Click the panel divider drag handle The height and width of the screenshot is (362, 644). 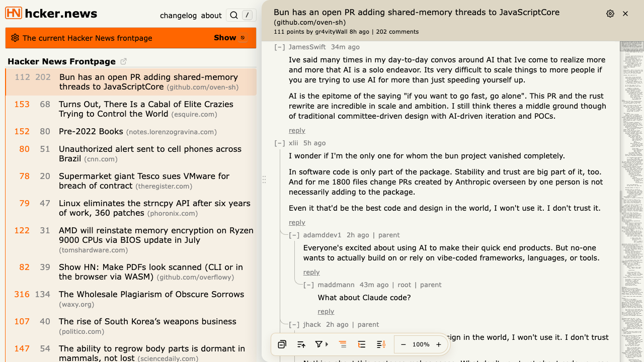[x=264, y=179]
